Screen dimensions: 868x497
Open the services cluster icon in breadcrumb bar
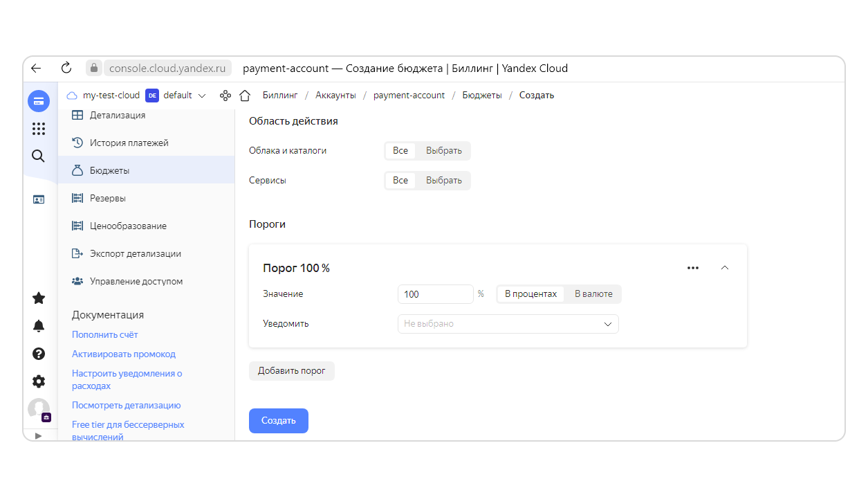click(225, 96)
